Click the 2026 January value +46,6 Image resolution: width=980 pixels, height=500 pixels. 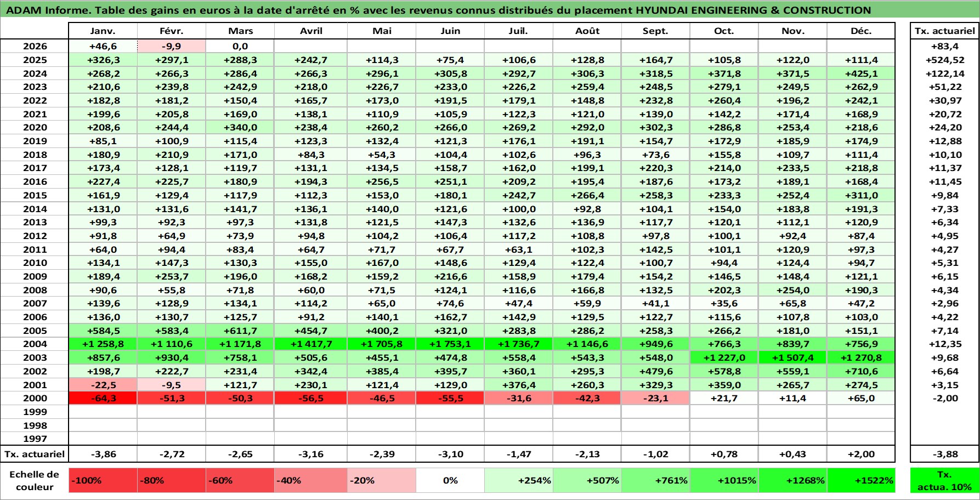click(103, 47)
